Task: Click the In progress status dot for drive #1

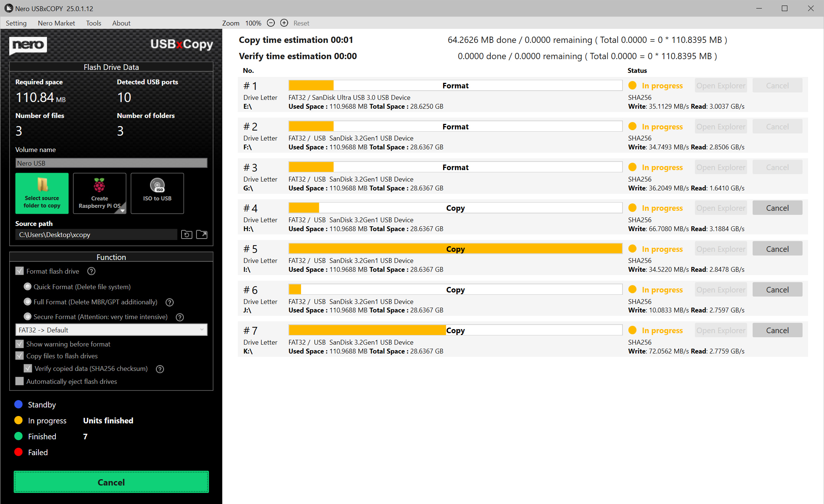Action: click(x=632, y=85)
